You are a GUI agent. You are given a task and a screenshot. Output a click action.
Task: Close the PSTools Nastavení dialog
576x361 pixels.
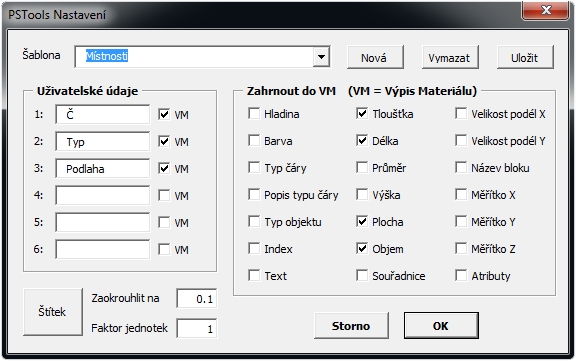click(546, 10)
